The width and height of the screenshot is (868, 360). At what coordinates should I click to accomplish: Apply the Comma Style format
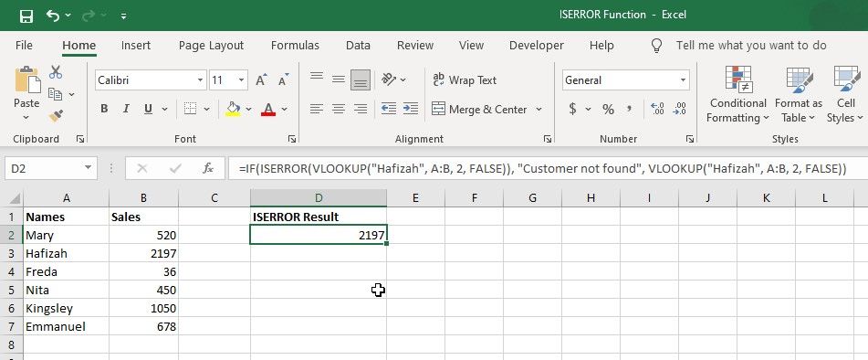(630, 109)
